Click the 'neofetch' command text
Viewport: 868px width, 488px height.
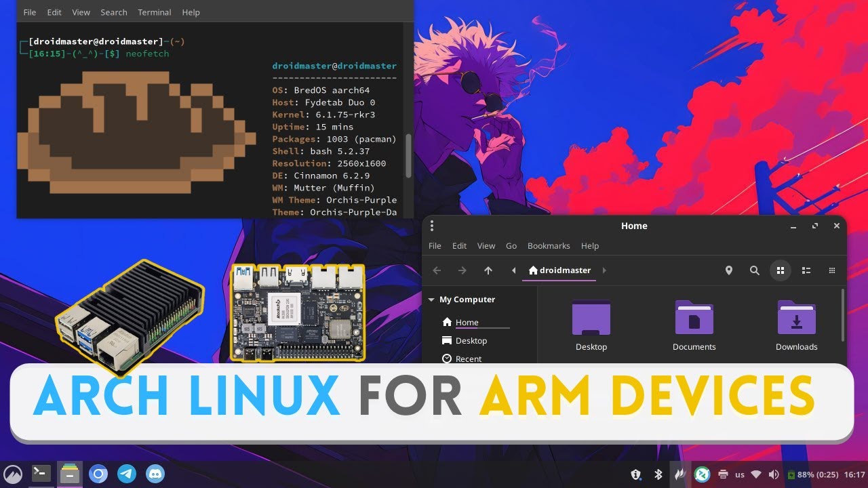[x=147, y=54]
